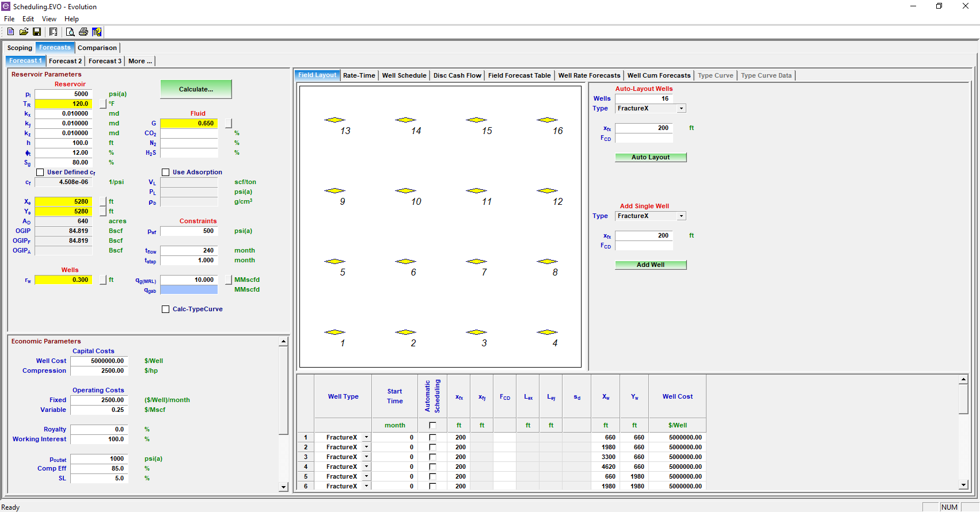
Task: Click the small button beside TR temperature field
Action: (x=103, y=104)
